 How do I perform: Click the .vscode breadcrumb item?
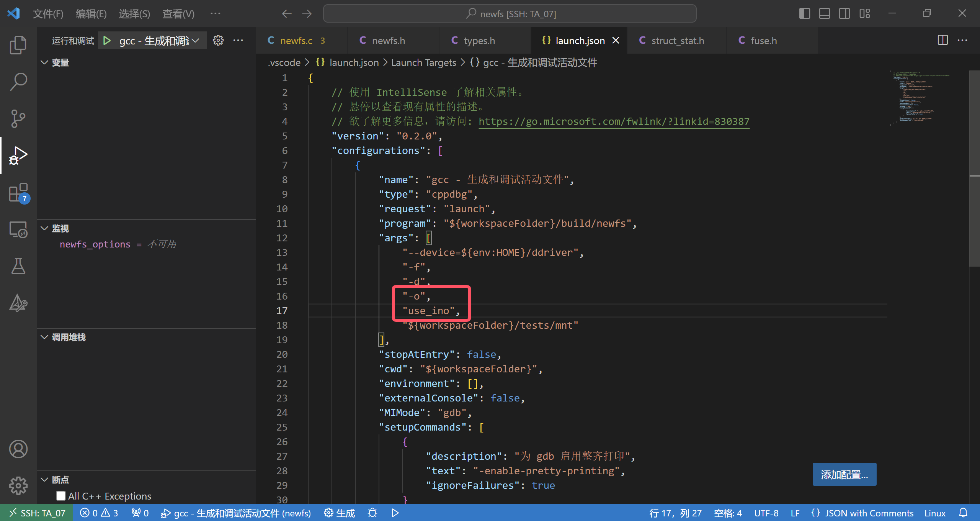click(284, 62)
